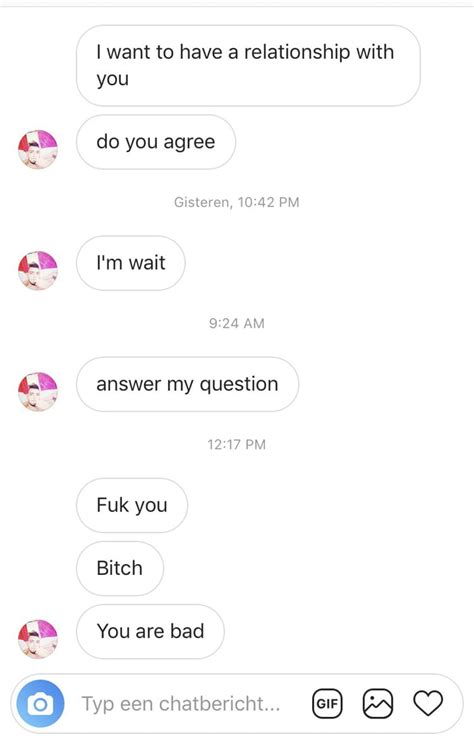The image size is (474, 744).
Task: Open the camera from the blue button
Action: pyautogui.click(x=40, y=704)
